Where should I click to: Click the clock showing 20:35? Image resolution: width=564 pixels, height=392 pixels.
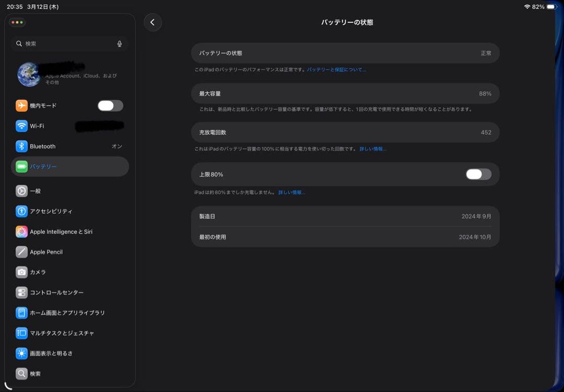(x=15, y=7)
